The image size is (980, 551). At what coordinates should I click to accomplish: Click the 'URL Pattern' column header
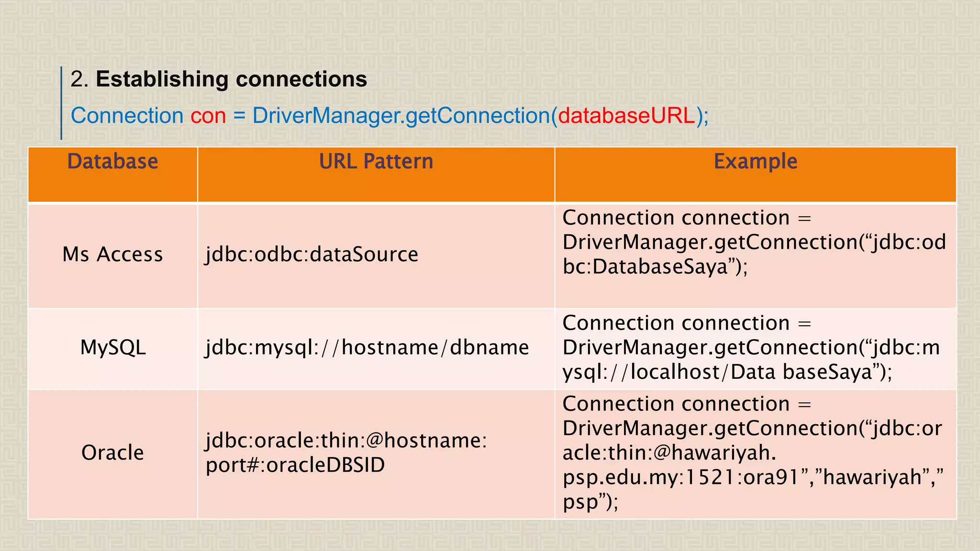point(376,175)
